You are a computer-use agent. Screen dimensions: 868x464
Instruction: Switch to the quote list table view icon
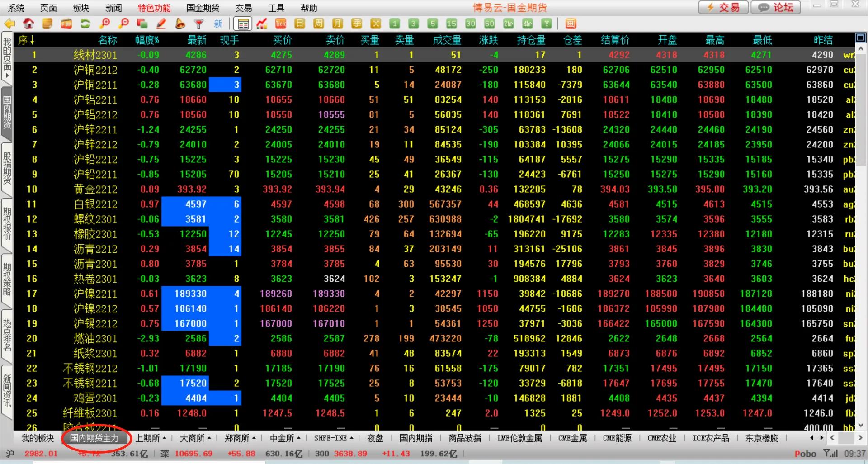tap(243, 24)
